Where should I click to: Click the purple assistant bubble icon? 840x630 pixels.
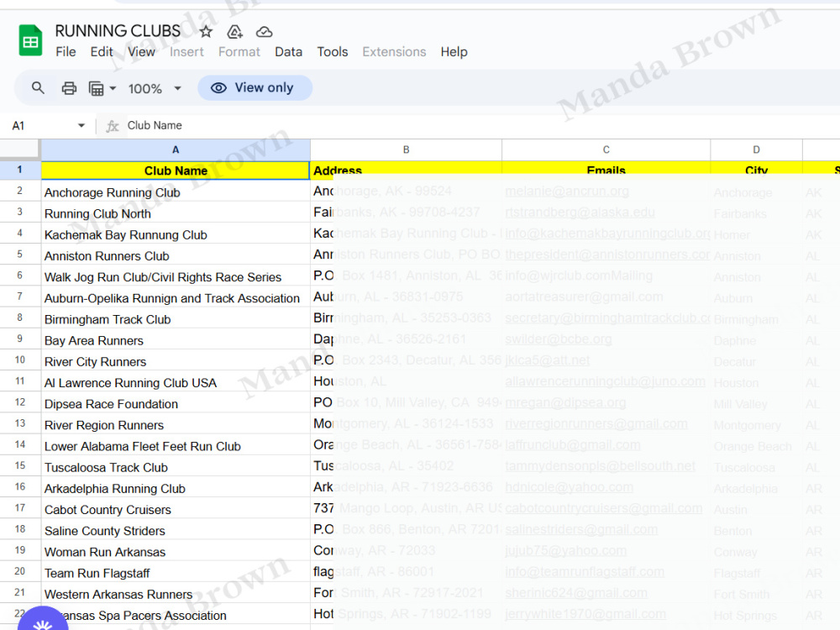[43, 619]
